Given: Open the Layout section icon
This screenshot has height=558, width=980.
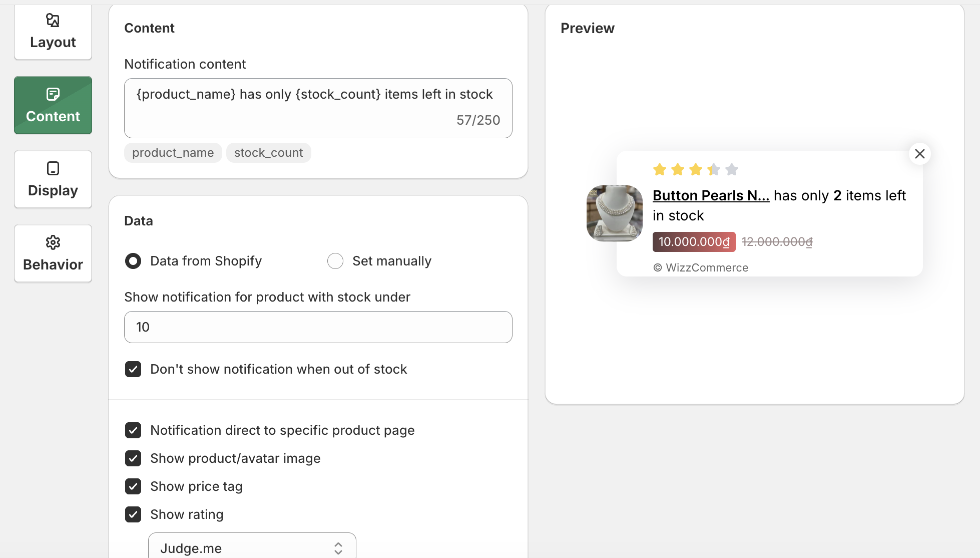Looking at the screenshot, I should coord(53,21).
